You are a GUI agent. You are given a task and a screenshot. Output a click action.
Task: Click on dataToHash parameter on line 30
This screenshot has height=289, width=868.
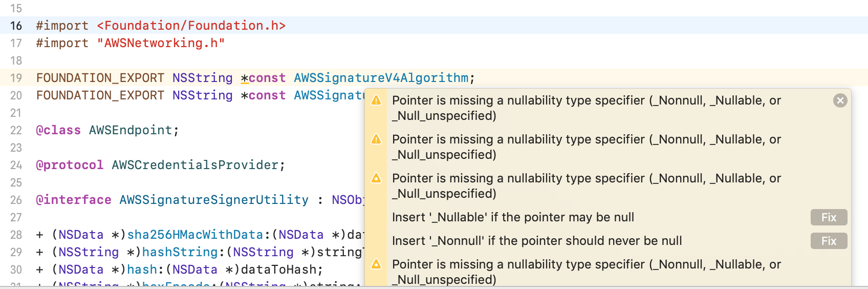tap(278, 270)
